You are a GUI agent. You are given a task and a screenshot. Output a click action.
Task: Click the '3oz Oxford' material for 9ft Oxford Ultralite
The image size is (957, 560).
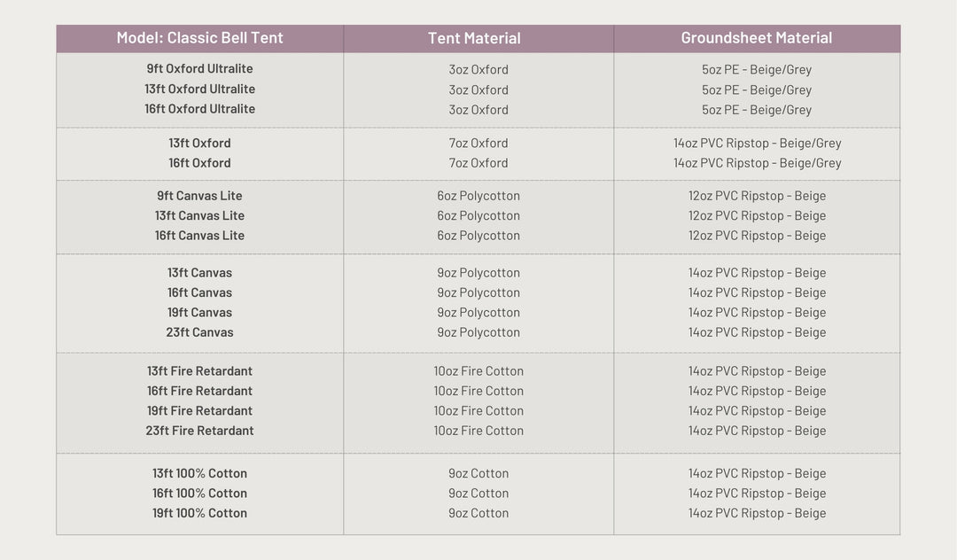click(x=478, y=70)
